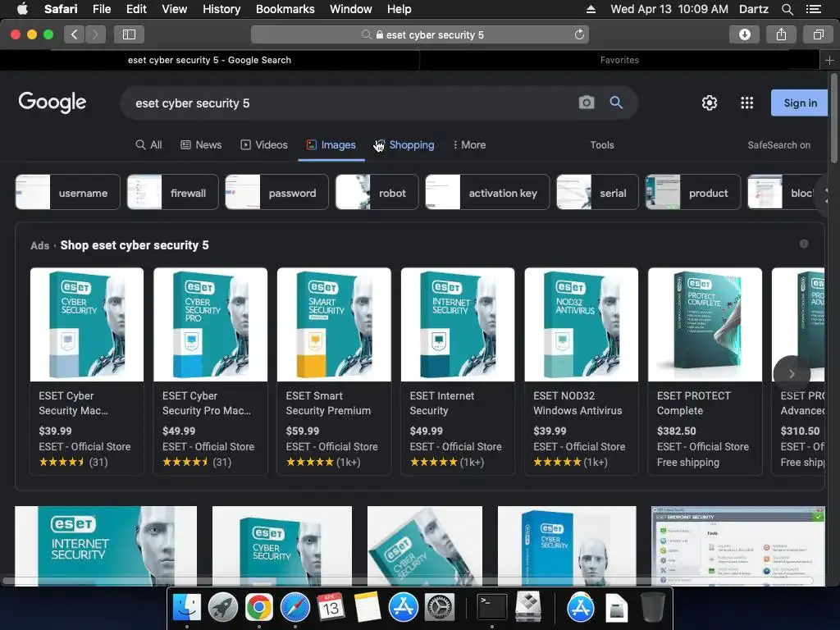The width and height of the screenshot is (840, 630).
Task: Open the Google apps grid icon
Action: pos(746,103)
